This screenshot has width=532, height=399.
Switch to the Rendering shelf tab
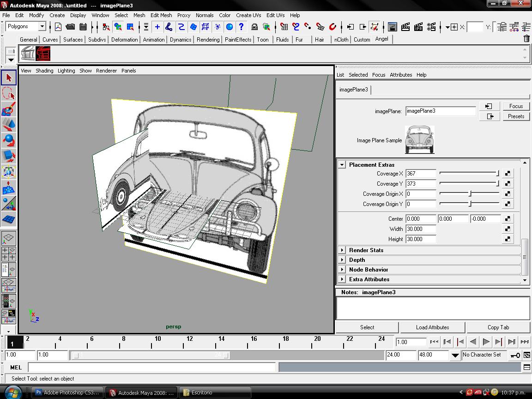coord(208,40)
